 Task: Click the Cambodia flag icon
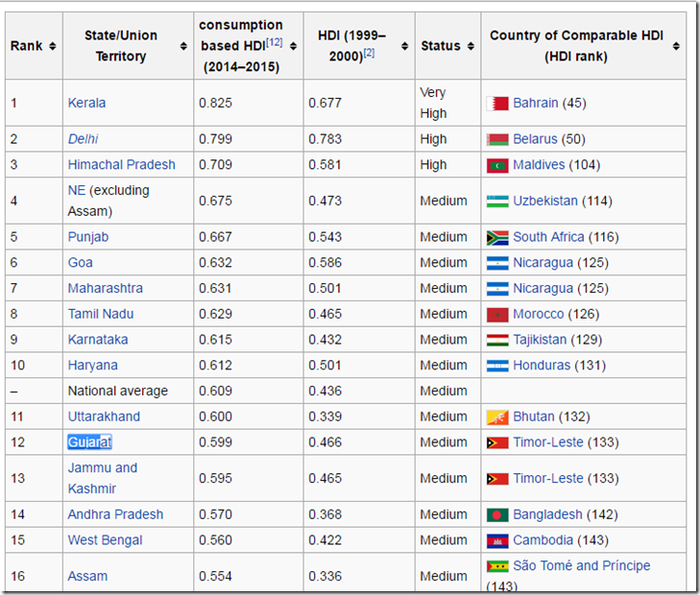(x=497, y=541)
